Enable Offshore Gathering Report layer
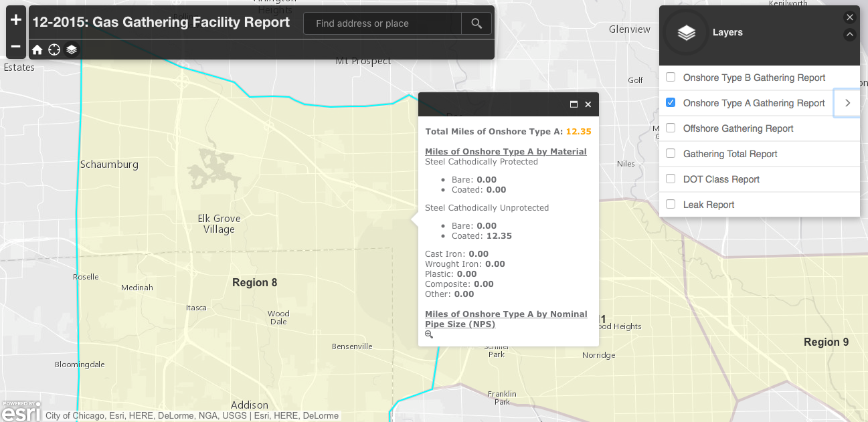 click(x=671, y=128)
